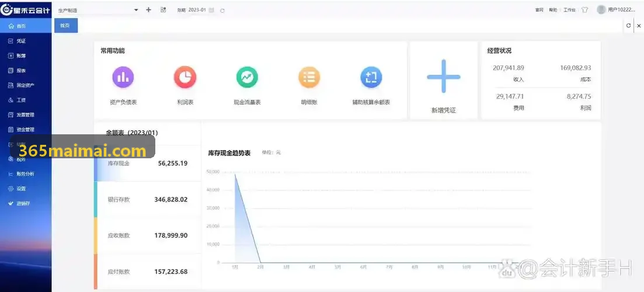Click the 2023-01 period field
Viewport: 644px width, 292px height.
click(197, 10)
